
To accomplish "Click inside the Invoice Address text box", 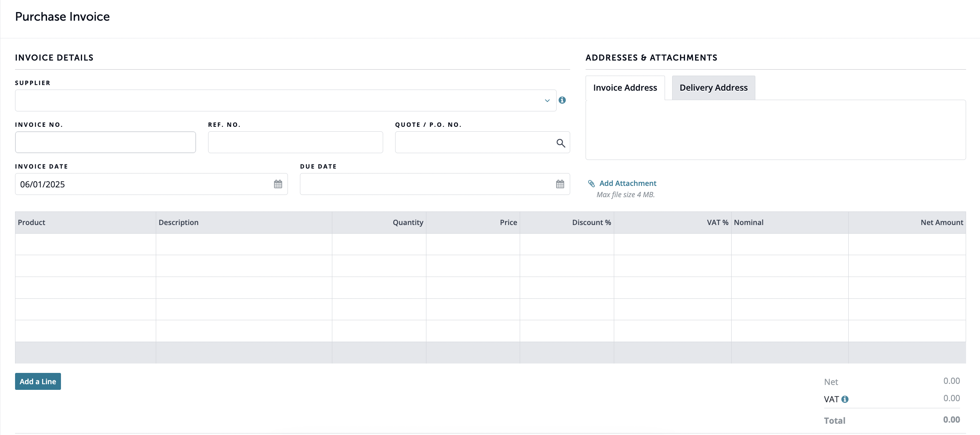I will [x=775, y=130].
